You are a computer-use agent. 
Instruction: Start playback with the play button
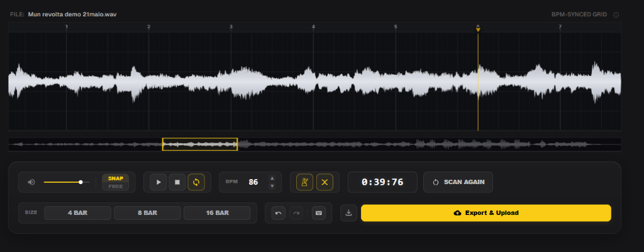(x=158, y=182)
